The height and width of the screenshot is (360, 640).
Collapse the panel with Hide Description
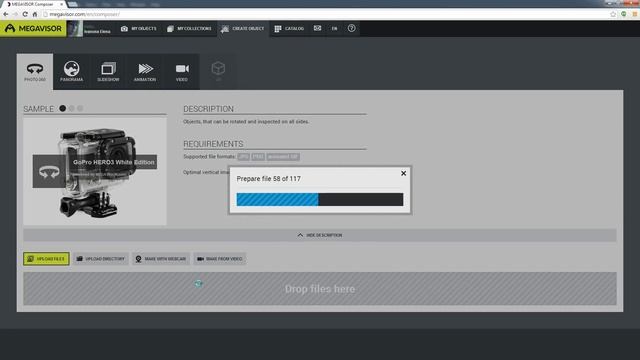tap(320, 235)
